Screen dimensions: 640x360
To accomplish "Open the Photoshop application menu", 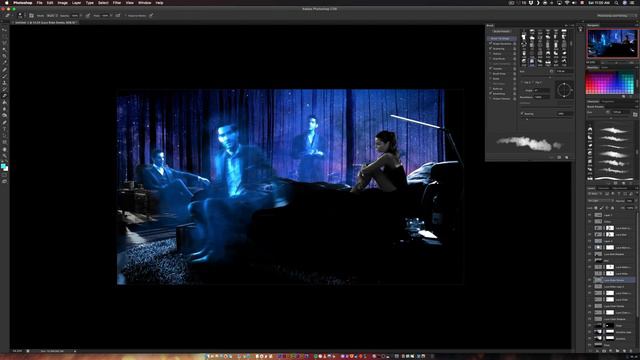I will pyautogui.click(x=22, y=3).
